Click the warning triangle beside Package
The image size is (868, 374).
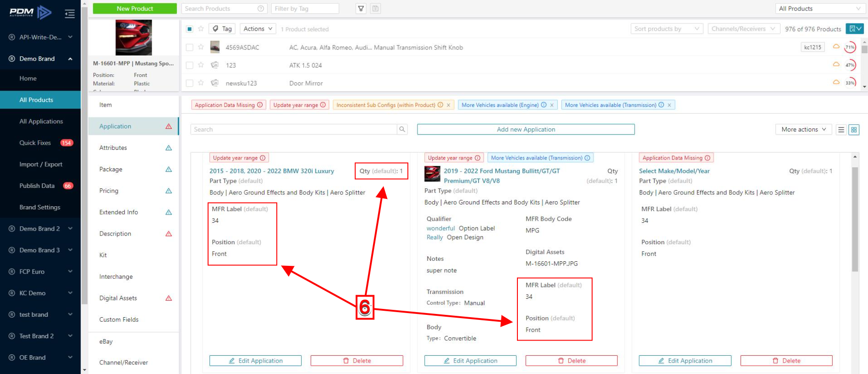[x=169, y=169]
